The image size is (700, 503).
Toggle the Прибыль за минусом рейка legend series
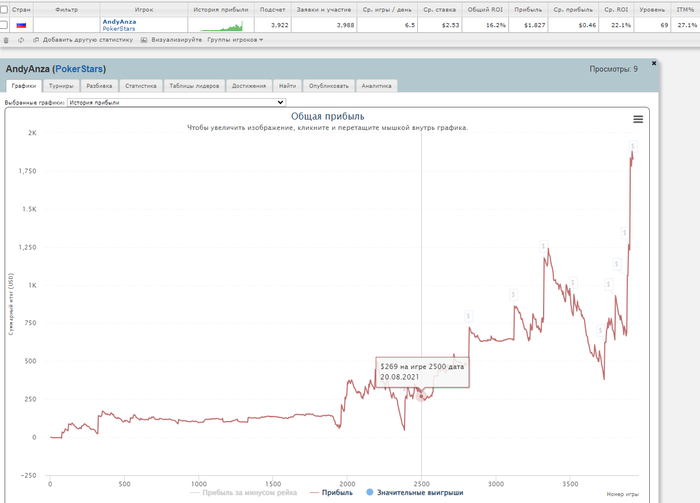coord(244,493)
